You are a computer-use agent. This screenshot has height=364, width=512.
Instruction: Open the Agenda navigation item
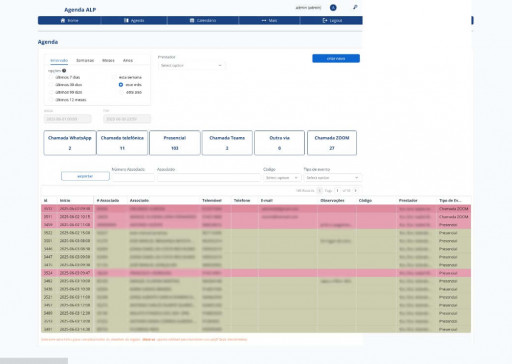(134, 21)
